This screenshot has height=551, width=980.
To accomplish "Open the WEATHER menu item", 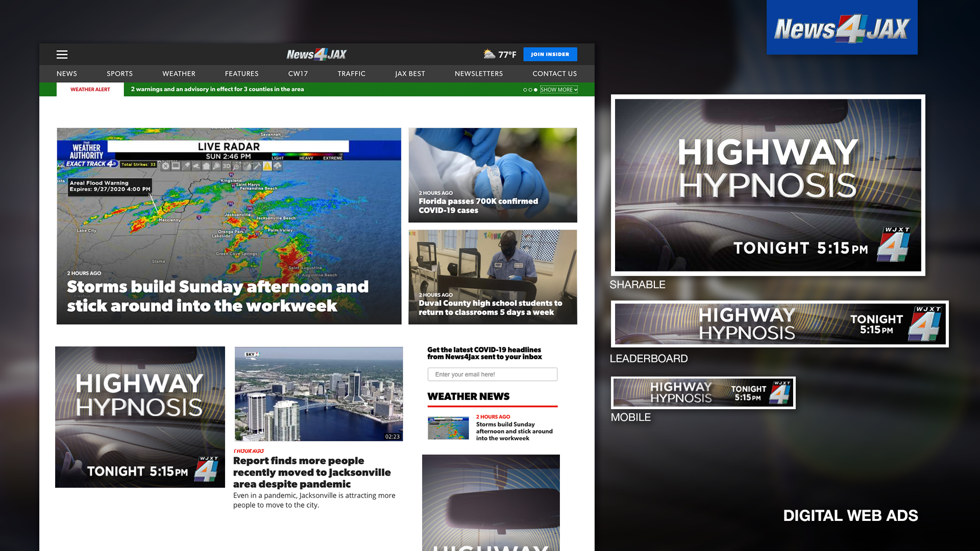I will coord(179,73).
